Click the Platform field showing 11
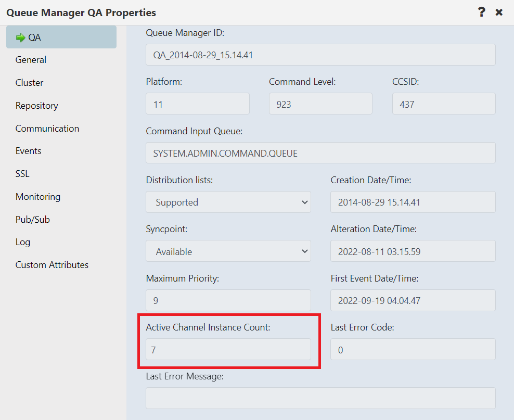 (x=198, y=104)
